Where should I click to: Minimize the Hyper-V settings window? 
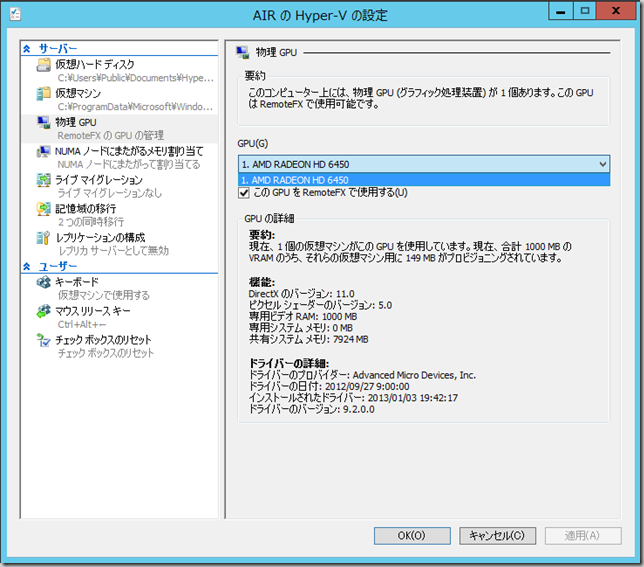tap(561, 11)
